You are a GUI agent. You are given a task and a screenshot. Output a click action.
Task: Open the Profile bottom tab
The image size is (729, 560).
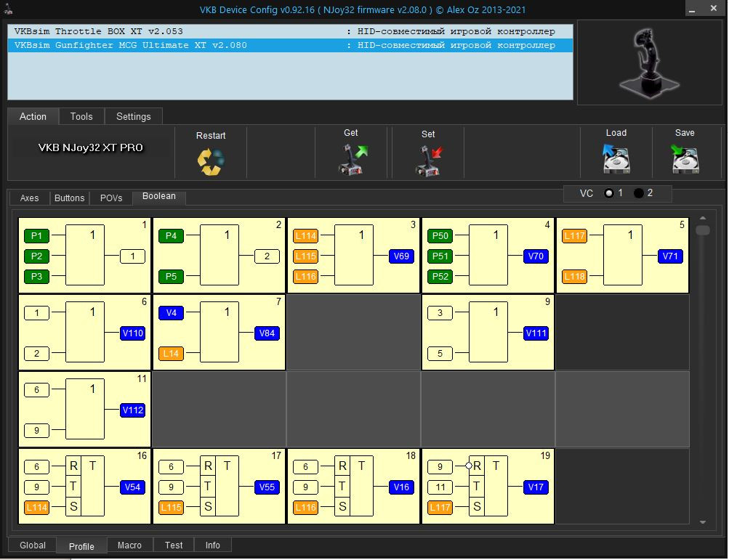[81, 546]
